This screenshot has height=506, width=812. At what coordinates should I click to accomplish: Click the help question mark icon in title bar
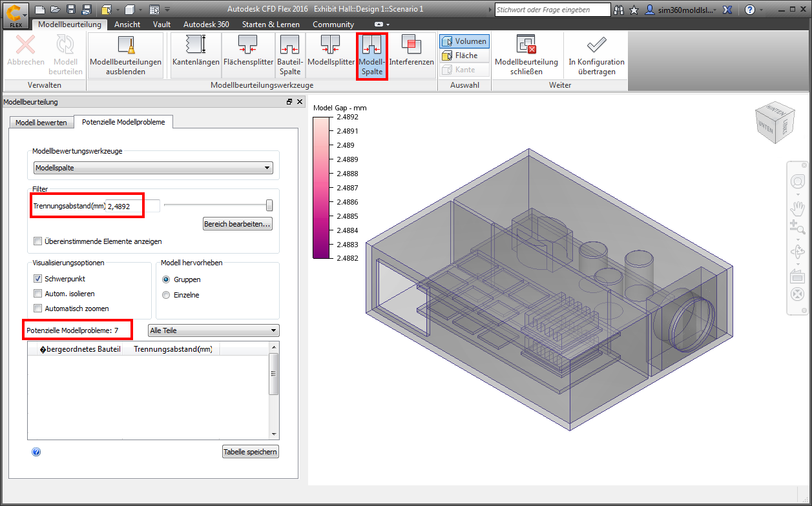pos(749,10)
